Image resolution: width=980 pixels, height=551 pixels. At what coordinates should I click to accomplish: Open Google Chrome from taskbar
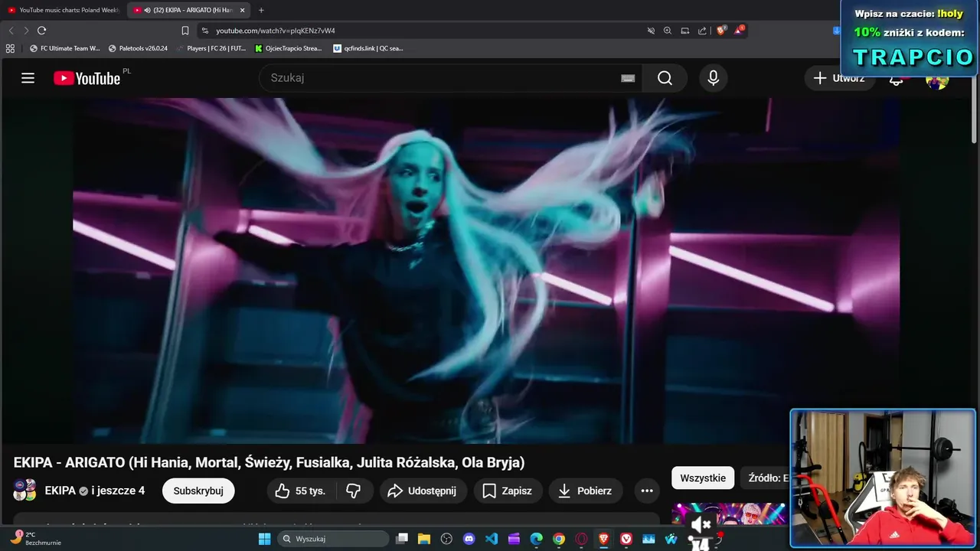coord(559,539)
